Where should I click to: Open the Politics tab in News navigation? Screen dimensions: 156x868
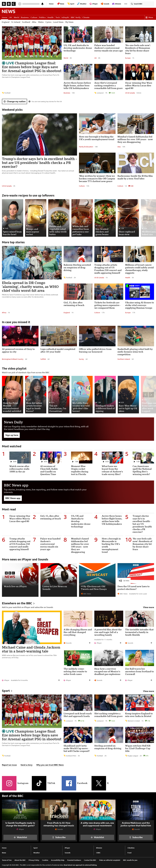[42, 17]
